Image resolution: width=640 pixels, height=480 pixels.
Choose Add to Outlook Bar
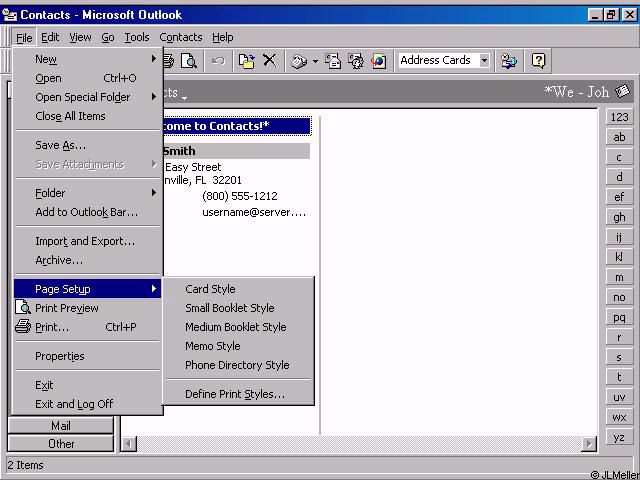click(87, 212)
